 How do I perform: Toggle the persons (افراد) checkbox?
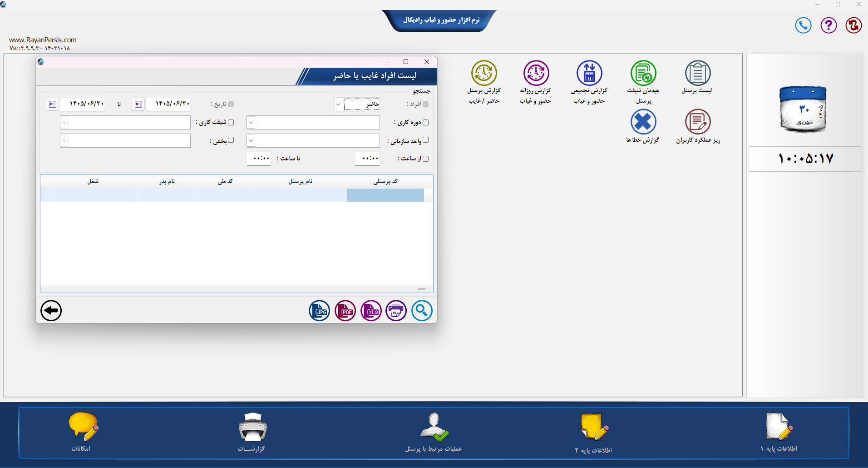coord(425,104)
